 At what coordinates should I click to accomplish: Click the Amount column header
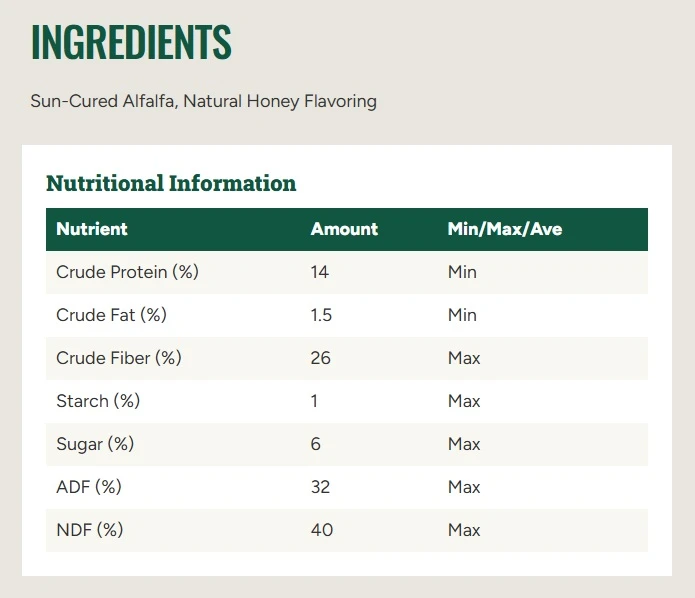344,229
